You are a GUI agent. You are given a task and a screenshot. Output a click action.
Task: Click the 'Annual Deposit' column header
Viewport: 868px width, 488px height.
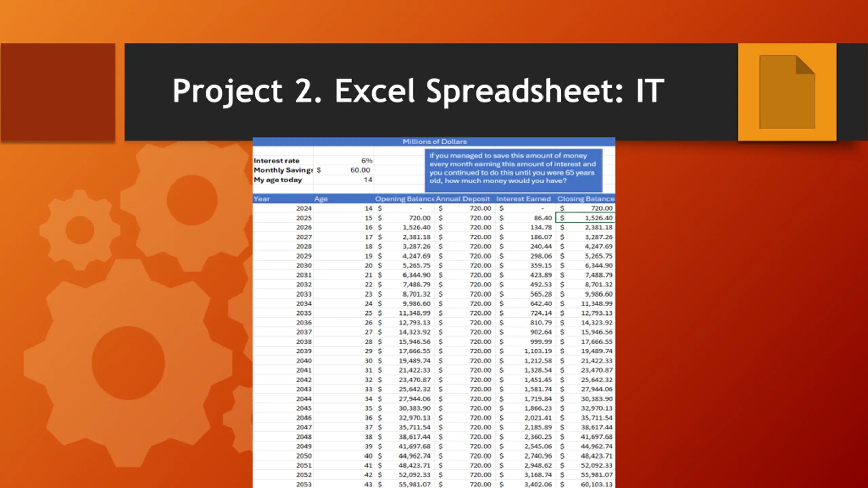click(462, 199)
